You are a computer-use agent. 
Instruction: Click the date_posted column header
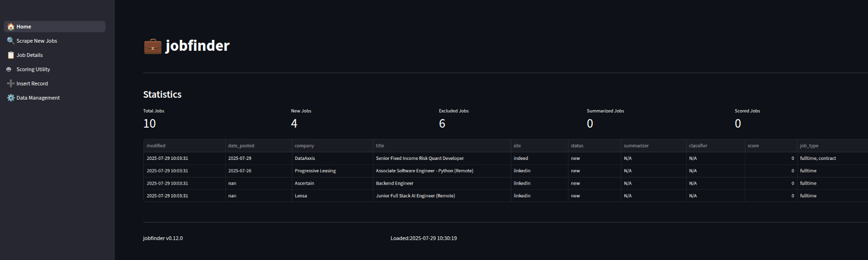241,146
